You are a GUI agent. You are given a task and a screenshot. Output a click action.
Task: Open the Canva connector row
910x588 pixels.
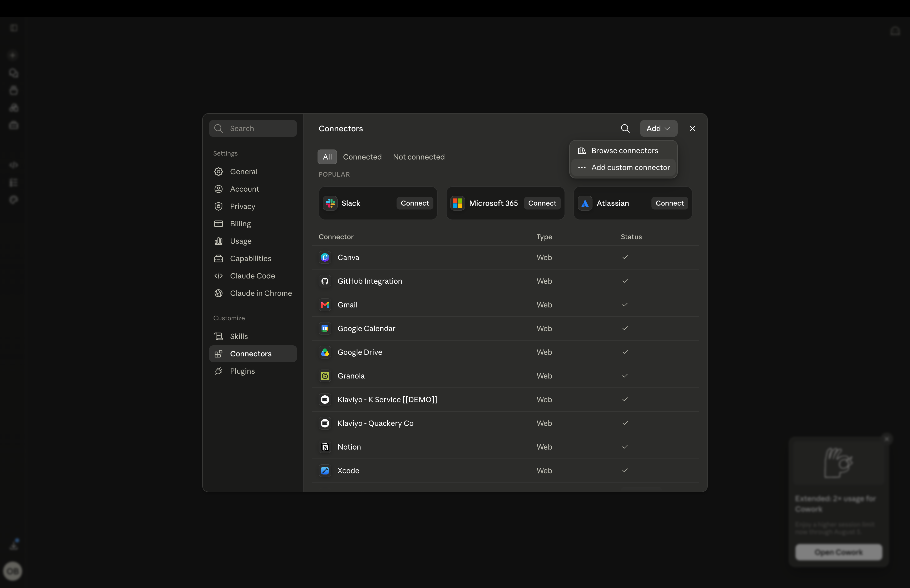(x=506, y=257)
